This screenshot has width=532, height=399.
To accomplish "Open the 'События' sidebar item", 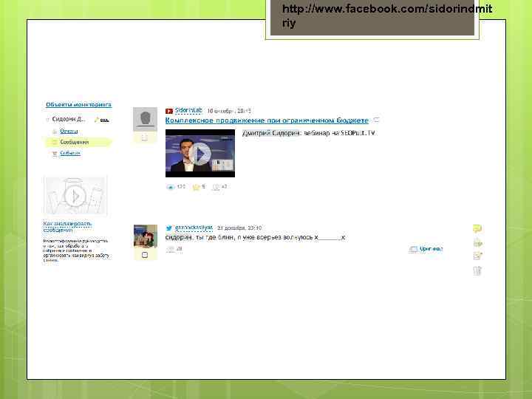I will 70,153.
